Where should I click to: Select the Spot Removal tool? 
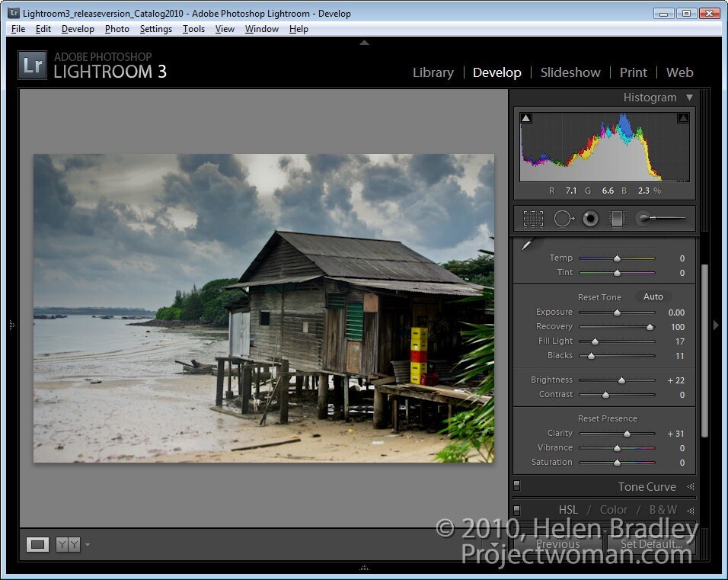click(x=564, y=219)
